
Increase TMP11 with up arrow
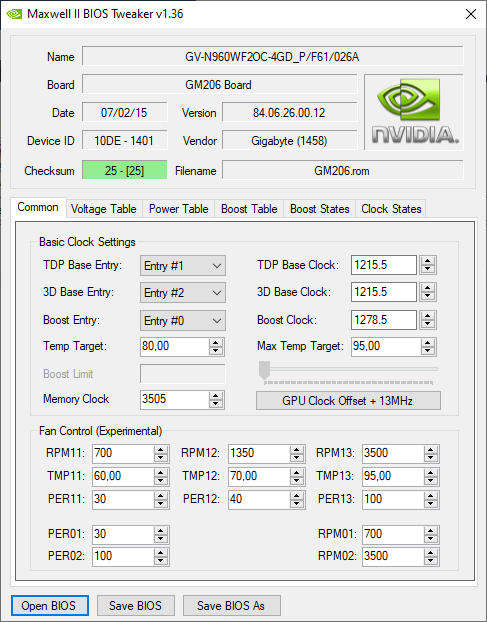pos(161,473)
